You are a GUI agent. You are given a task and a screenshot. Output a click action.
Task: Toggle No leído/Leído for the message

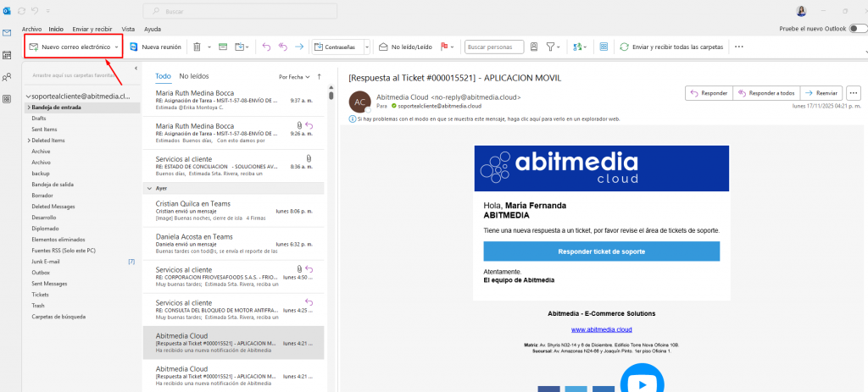405,47
